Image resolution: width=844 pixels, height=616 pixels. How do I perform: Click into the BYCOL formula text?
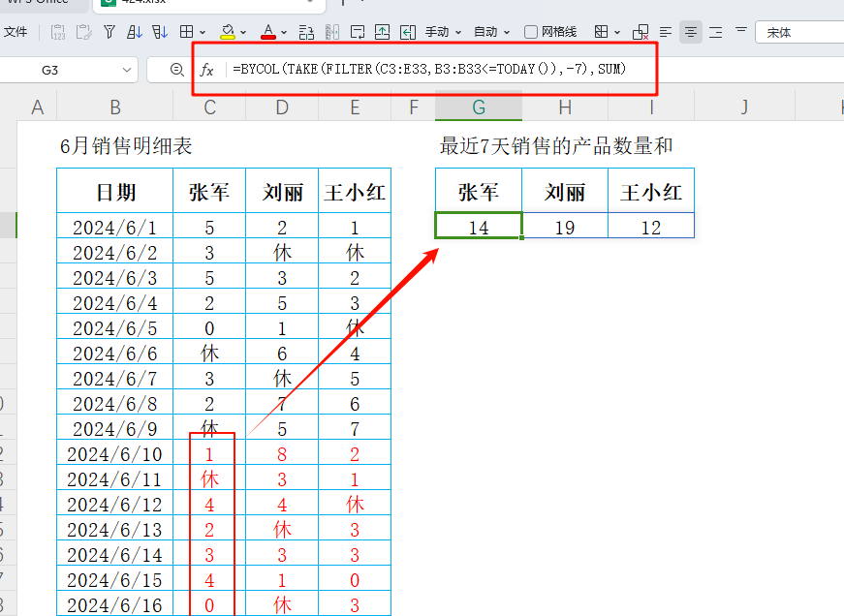point(429,69)
